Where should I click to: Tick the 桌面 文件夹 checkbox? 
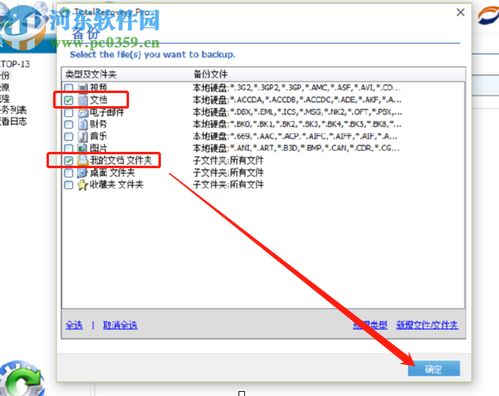69,173
